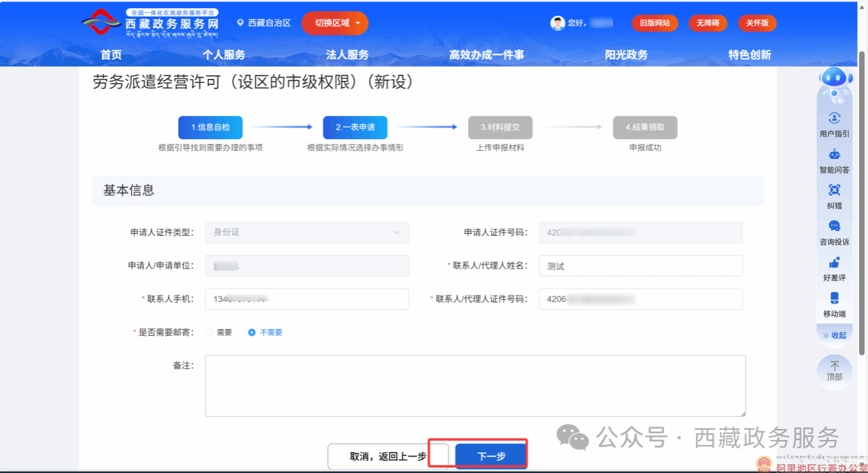Click the user avatar icon beside 您好

coord(557,23)
